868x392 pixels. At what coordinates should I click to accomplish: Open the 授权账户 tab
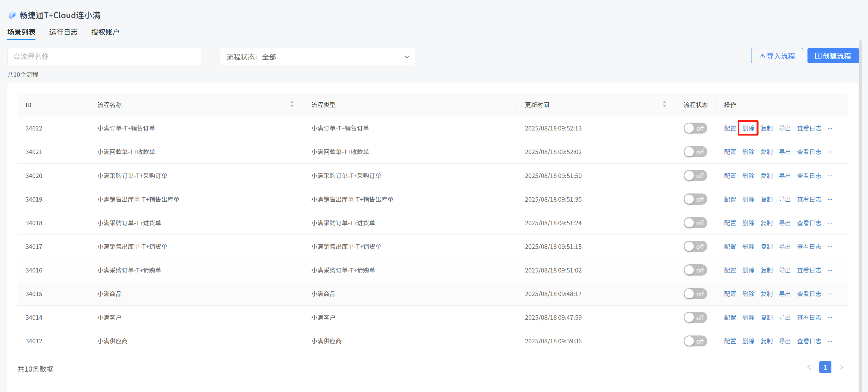pos(105,32)
